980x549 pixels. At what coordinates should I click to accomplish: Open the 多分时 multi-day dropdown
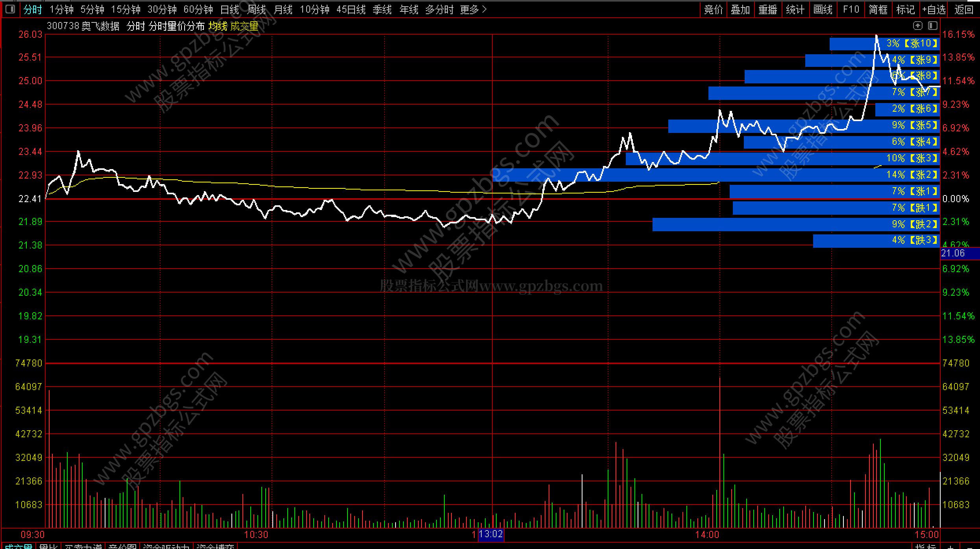pyautogui.click(x=439, y=9)
